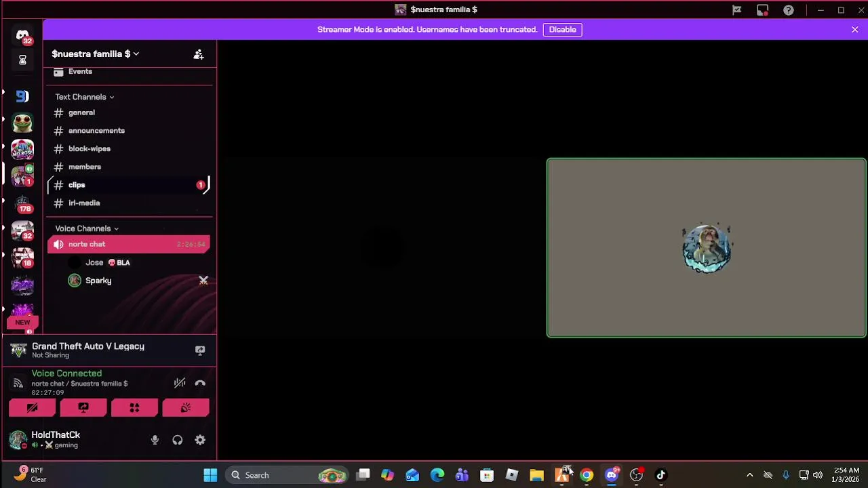Open activities pink shapes button
868x488 pixels.
pyautogui.click(x=134, y=407)
